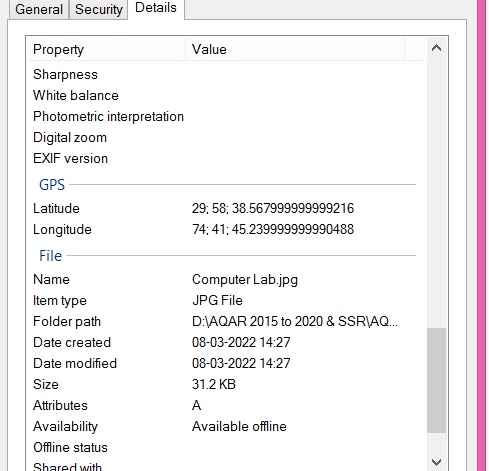
Task: Open the Security tab
Action: click(99, 9)
